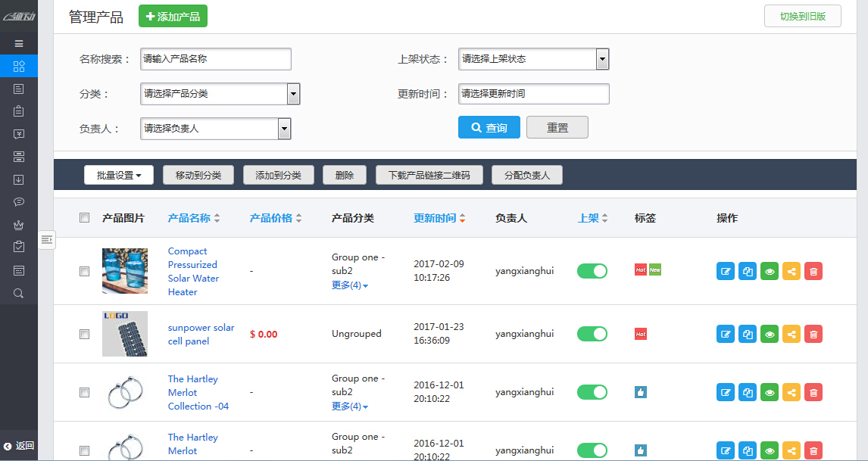Screen dimensions: 868x461
Task: Preview the Hartley Merlot Collection -04 product
Action: pyautogui.click(x=769, y=392)
